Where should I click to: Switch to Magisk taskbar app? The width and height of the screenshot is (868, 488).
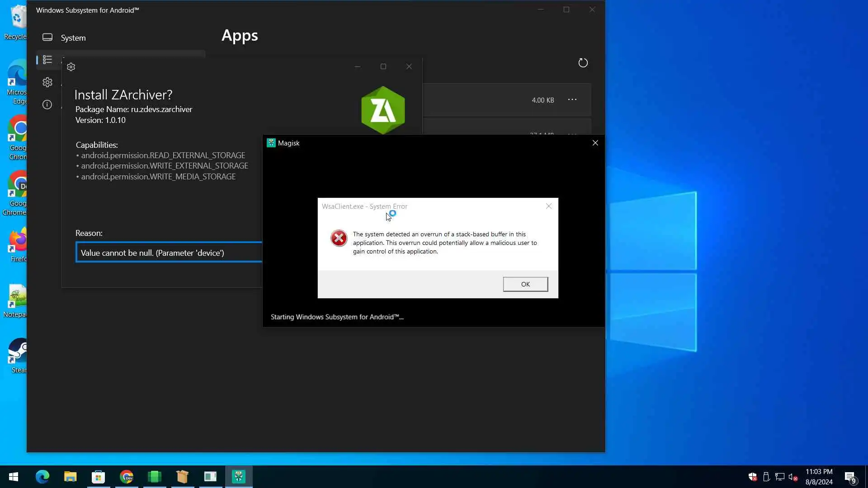pos(239,477)
